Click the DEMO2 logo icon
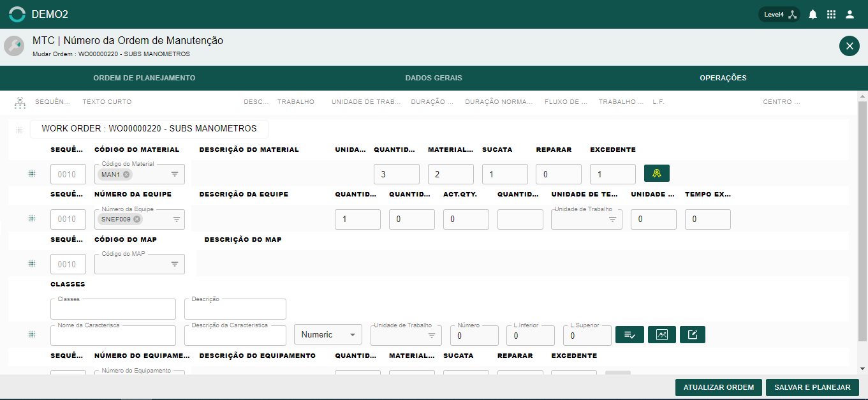868x400 pixels. 17,14
